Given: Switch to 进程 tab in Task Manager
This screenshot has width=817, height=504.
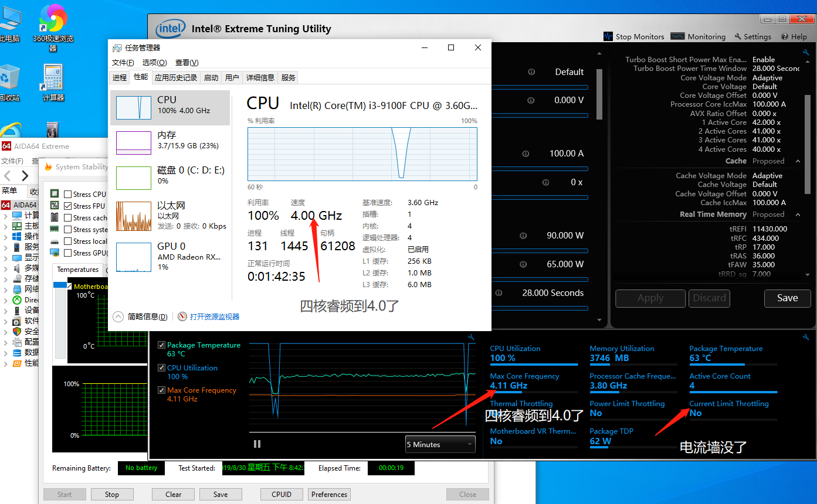Looking at the screenshot, I should click(120, 77).
